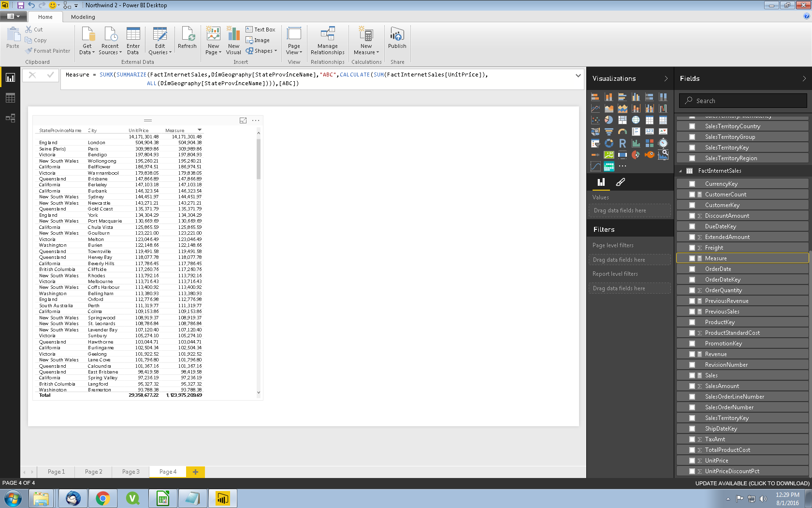Select the line chart visualization
Screen dimensions: 812x508
595,108
